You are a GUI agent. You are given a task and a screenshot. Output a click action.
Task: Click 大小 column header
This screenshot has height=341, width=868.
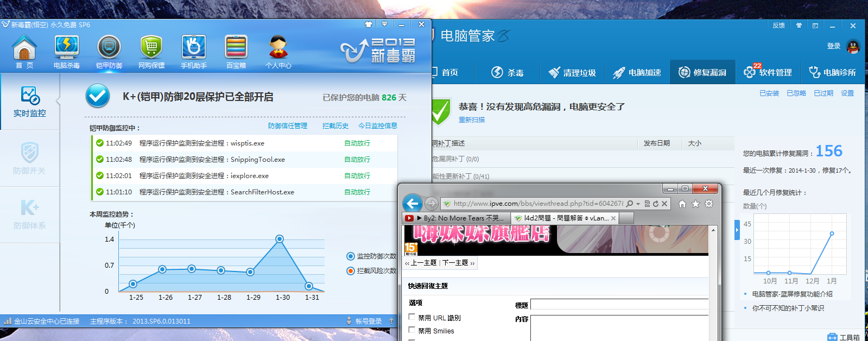(695, 143)
